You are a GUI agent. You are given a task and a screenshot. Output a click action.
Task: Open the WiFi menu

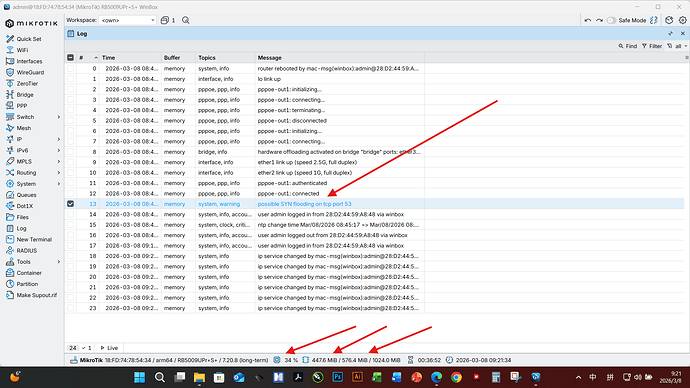(x=17, y=50)
